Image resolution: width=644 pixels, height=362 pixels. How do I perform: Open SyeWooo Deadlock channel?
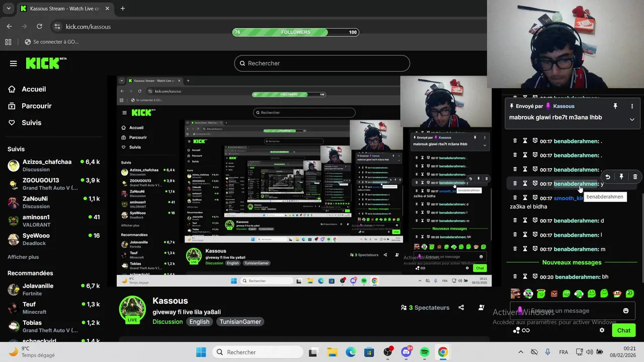[x=53, y=239]
